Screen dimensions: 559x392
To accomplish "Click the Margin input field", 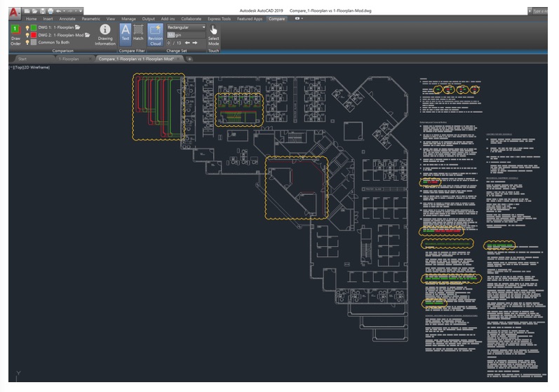I will [186, 34].
